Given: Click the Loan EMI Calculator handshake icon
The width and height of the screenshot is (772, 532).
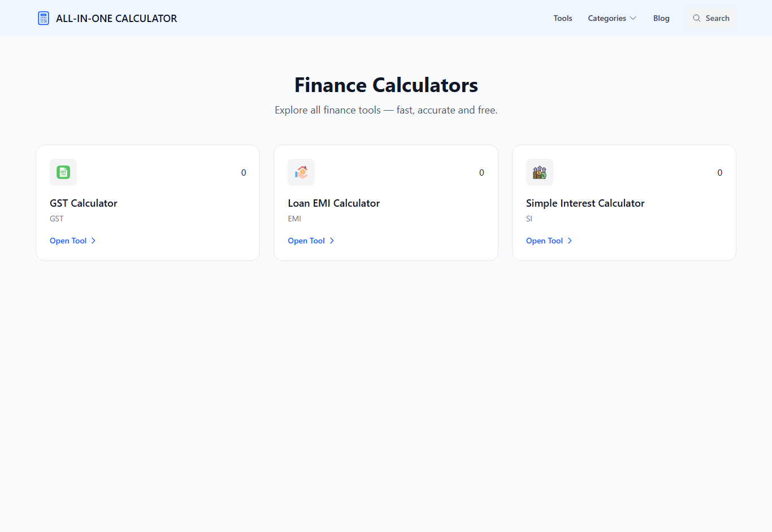Looking at the screenshot, I should tap(301, 172).
